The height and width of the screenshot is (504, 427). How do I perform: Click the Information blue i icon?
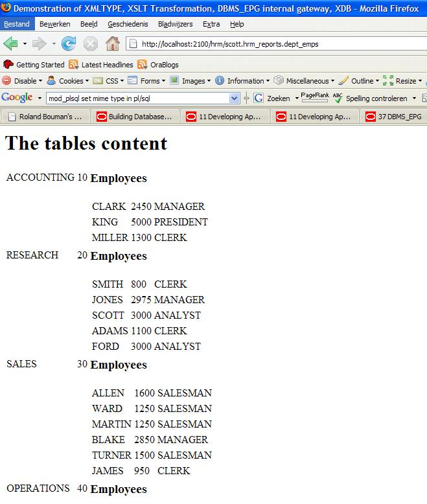[x=220, y=80]
